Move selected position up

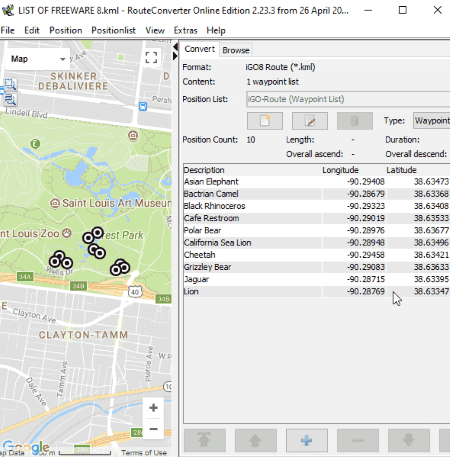pyautogui.click(x=256, y=440)
